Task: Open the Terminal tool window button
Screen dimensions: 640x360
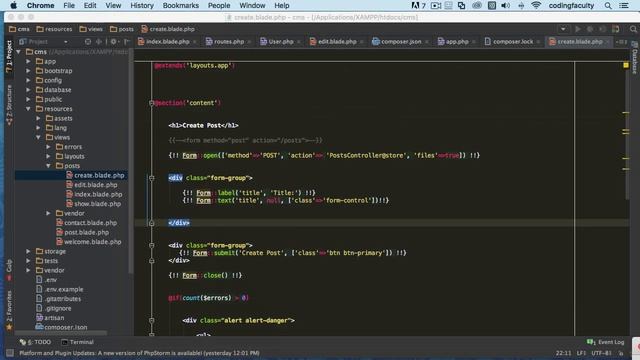Action: point(77,342)
